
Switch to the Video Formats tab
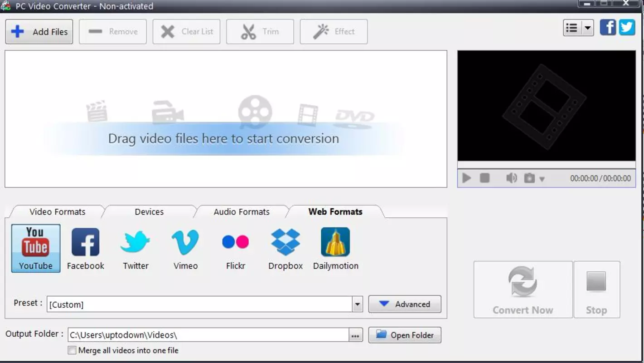point(58,212)
